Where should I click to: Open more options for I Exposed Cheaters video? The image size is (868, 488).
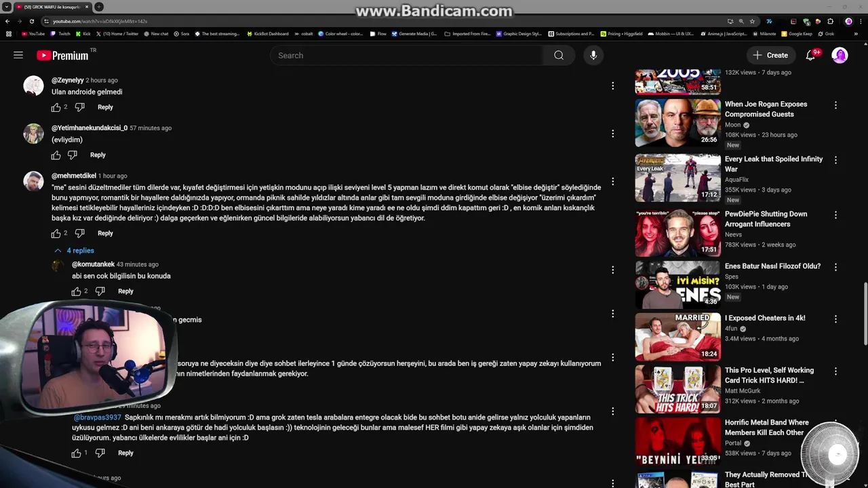(835, 319)
